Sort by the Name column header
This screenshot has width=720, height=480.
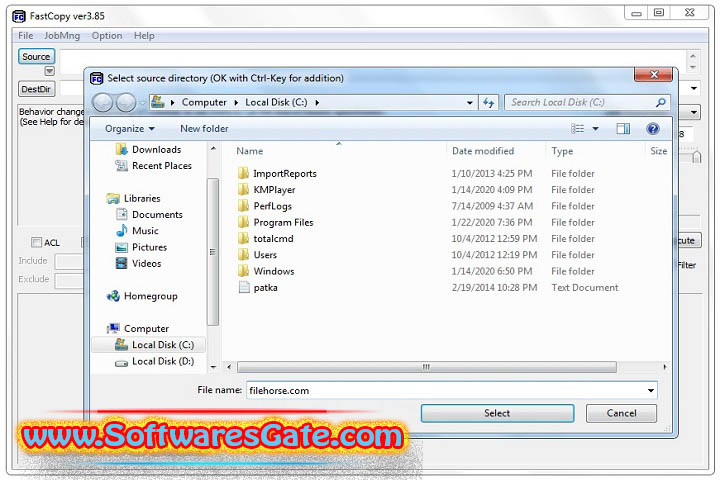coord(250,151)
